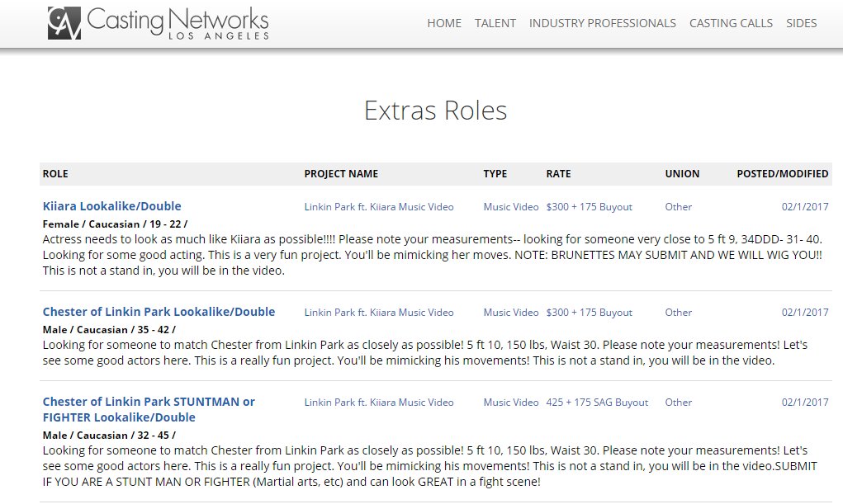Click Music Video type in STUNTMAN row
Screen dimensions: 843x504
click(x=511, y=403)
